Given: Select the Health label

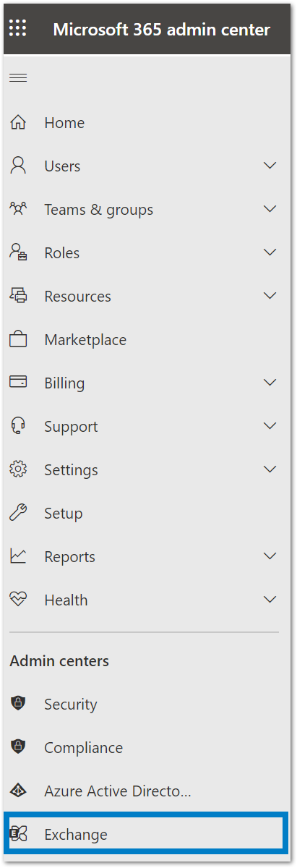Looking at the screenshot, I should click(x=66, y=600).
